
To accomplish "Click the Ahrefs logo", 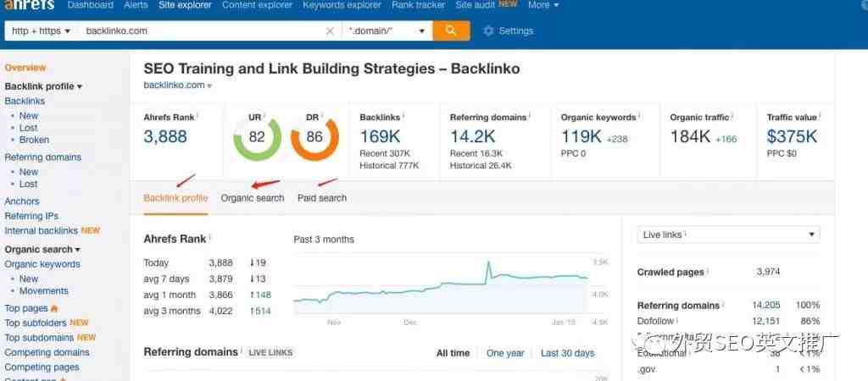I will tap(30, 5).
